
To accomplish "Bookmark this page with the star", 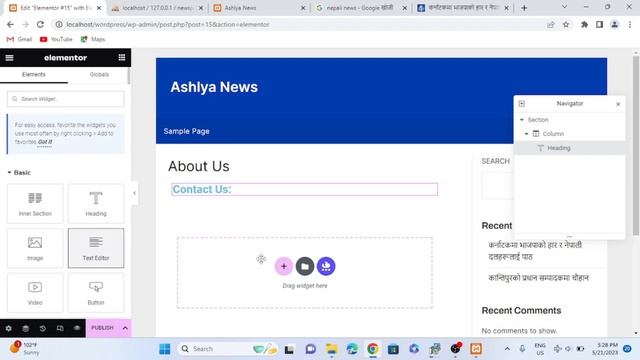I will (566, 24).
